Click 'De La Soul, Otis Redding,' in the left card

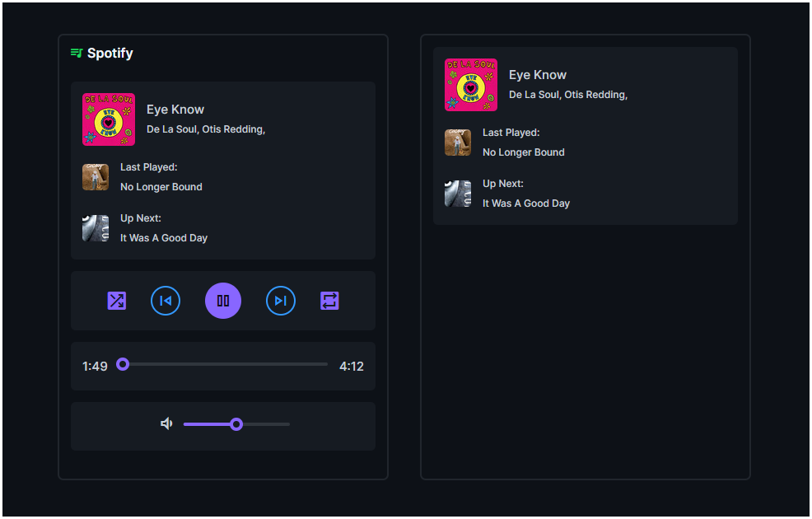pyautogui.click(x=206, y=129)
